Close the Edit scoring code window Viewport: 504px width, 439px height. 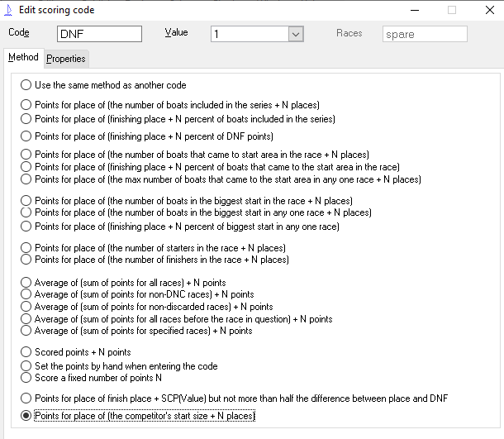(489, 10)
